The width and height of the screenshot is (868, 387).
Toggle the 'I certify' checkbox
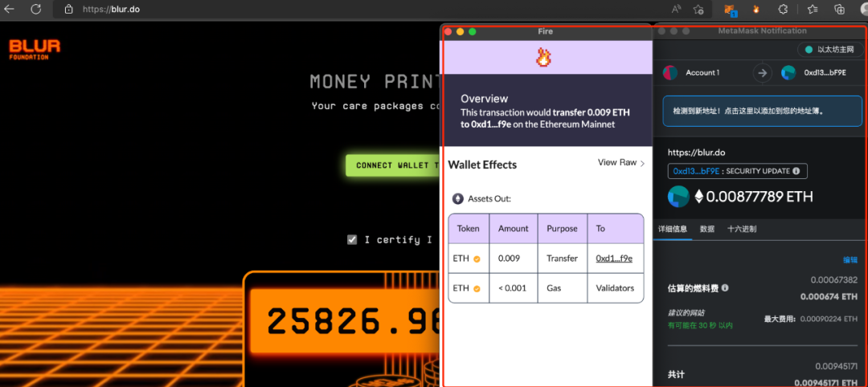[x=352, y=239]
